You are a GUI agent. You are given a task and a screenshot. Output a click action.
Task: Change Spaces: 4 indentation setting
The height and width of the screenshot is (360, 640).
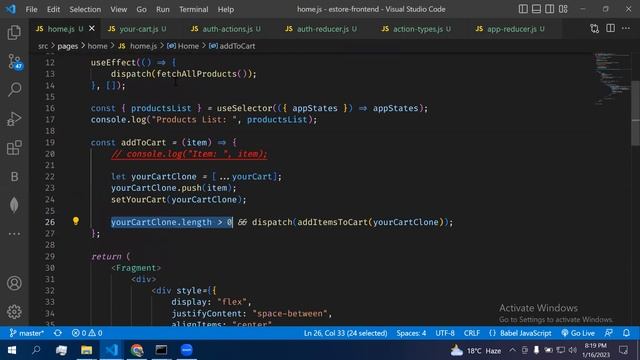coord(411,333)
